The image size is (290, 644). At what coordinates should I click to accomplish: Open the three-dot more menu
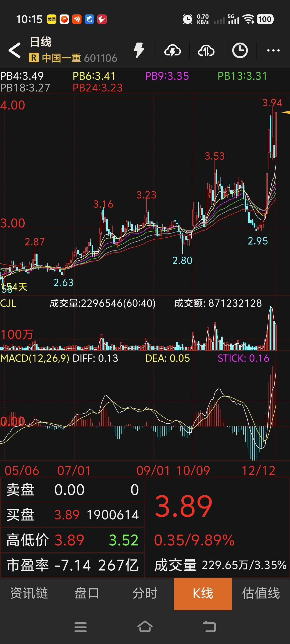click(x=273, y=51)
